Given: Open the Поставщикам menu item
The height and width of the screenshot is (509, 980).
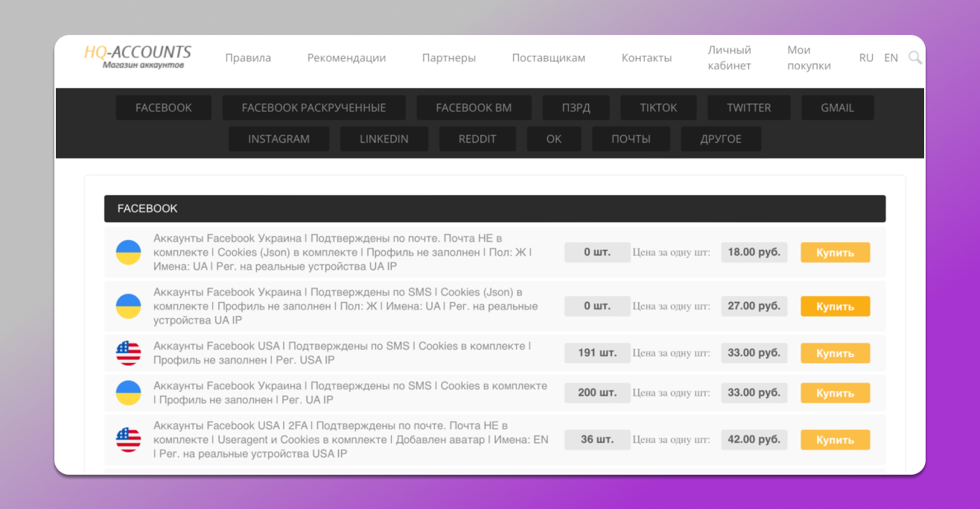Looking at the screenshot, I should pyautogui.click(x=548, y=57).
